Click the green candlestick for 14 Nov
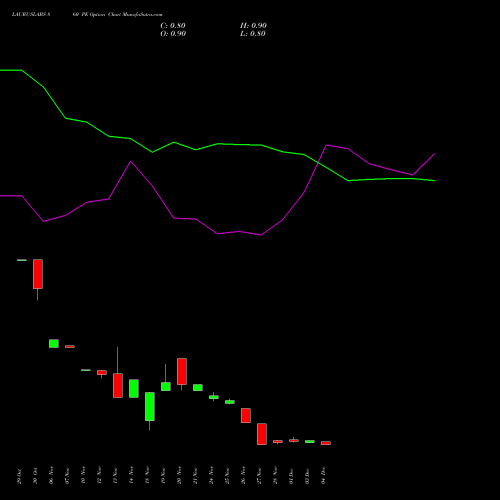Viewport: 500px width, 500px height. pos(134,389)
